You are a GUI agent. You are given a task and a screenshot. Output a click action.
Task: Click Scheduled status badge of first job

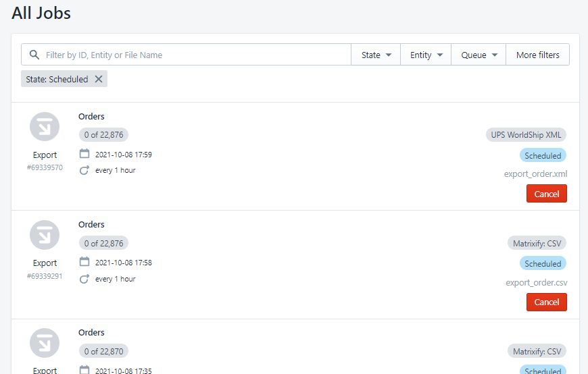[543, 155]
